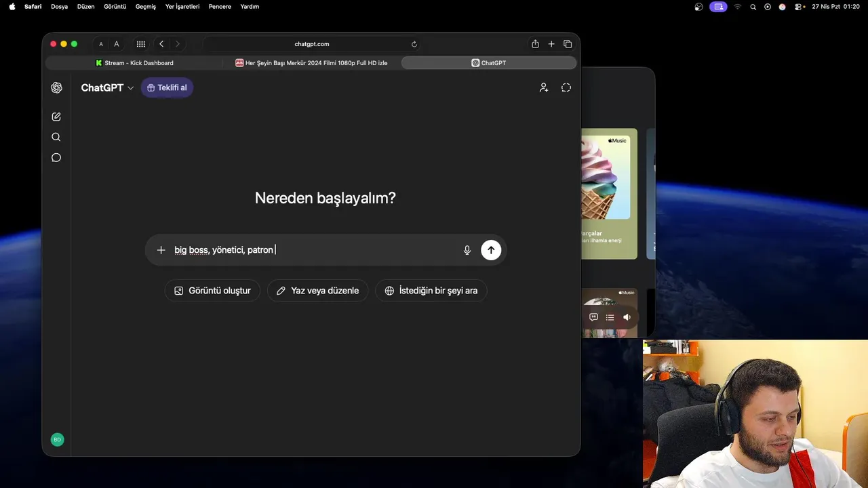Open Now Playing menu bar item
Image resolution: width=868 pixels, height=488 pixels.
tap(768, 7)
